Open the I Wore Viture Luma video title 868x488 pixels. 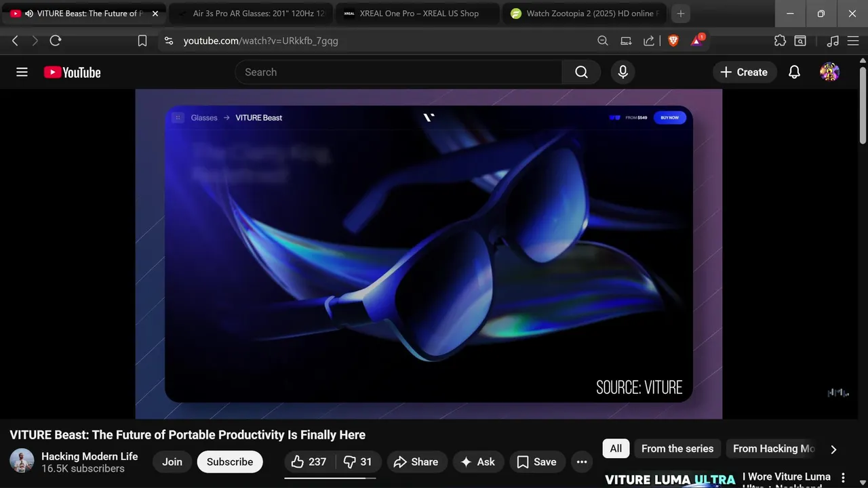(x=787, y=479)
